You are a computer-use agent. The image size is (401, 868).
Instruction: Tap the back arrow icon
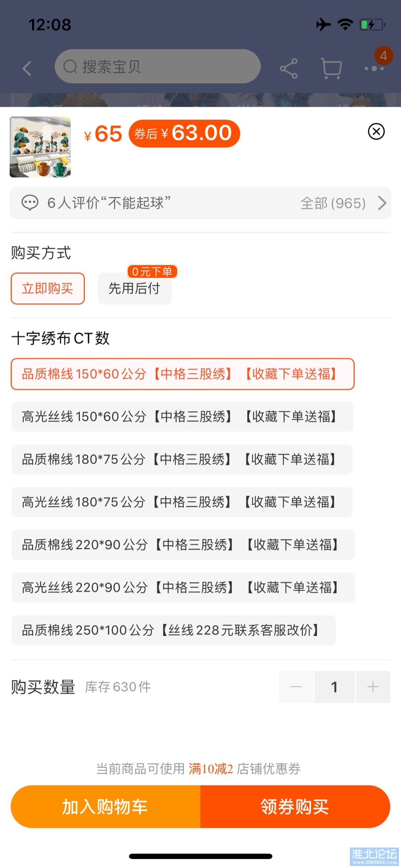tap(27, 68)
